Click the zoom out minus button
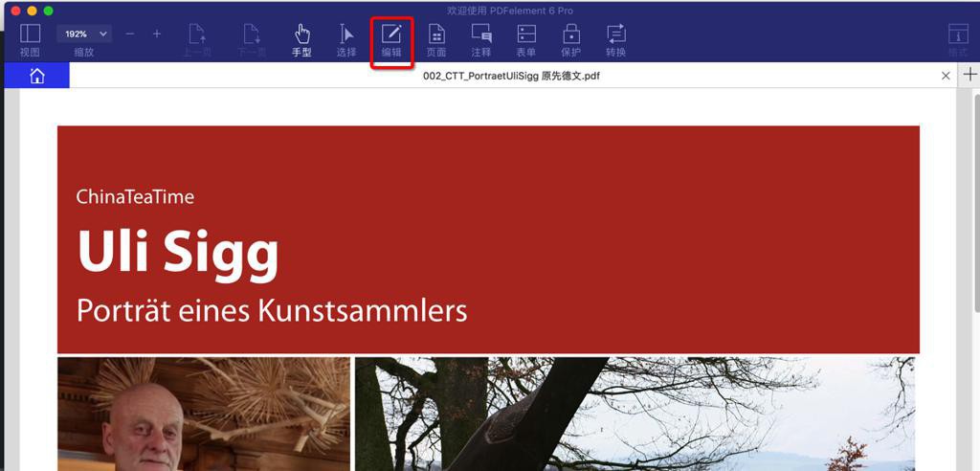The width and height of the screenshot is (980, 471). tap(130, 34)
